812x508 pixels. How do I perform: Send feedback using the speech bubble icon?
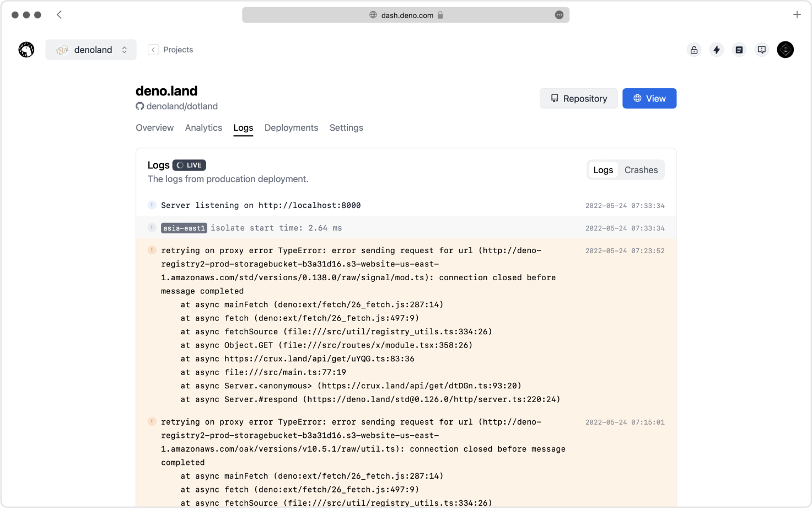pos(762,49)
